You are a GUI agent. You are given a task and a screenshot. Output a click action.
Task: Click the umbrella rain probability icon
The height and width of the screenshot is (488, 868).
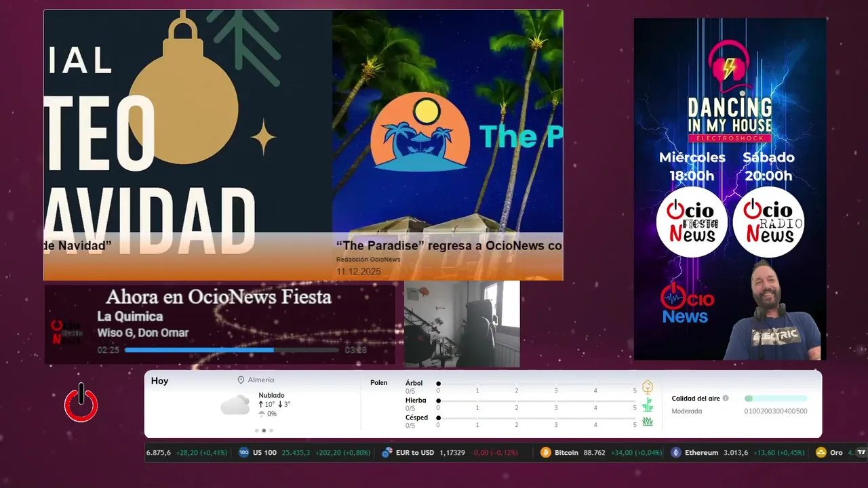[262, 414]
